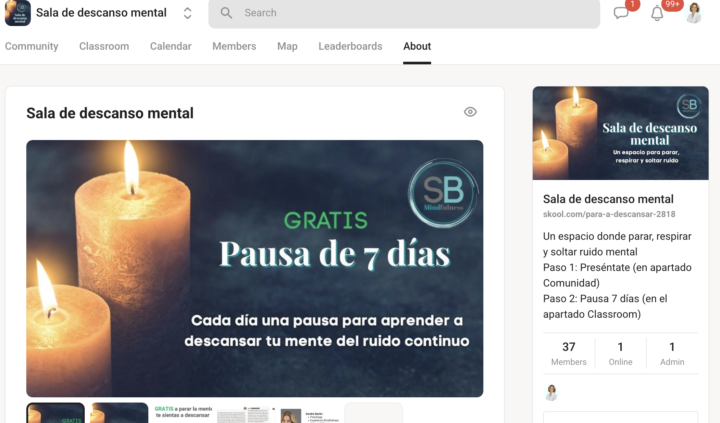Select the second candle thumbnail
This screenshot has width=720, height=423.
coord(119,413)
